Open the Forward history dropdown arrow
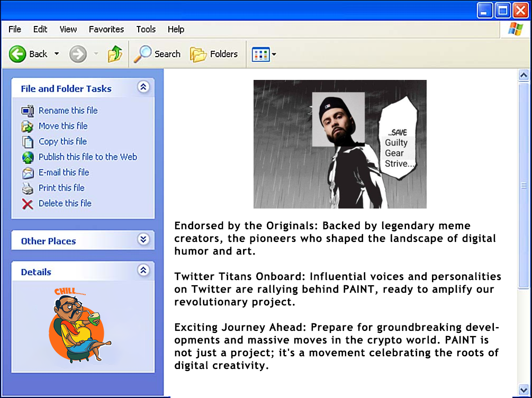532x398 pixels. [96, 54]
